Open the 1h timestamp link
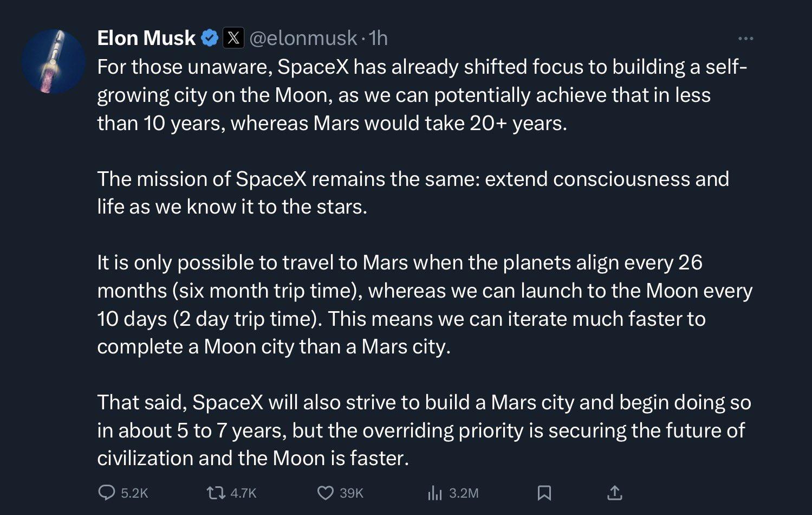Image resolution: width=812 pixels, height=515 pixels. [x=378, y=38]
